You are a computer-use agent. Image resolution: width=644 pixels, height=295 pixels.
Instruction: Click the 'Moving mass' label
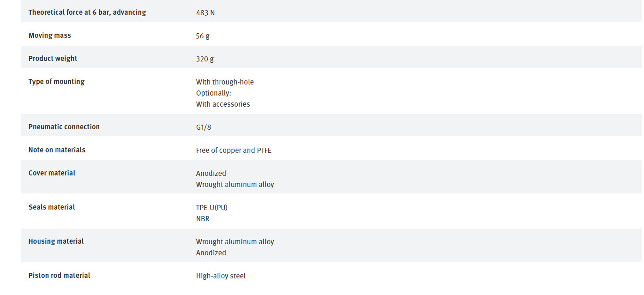50,36
